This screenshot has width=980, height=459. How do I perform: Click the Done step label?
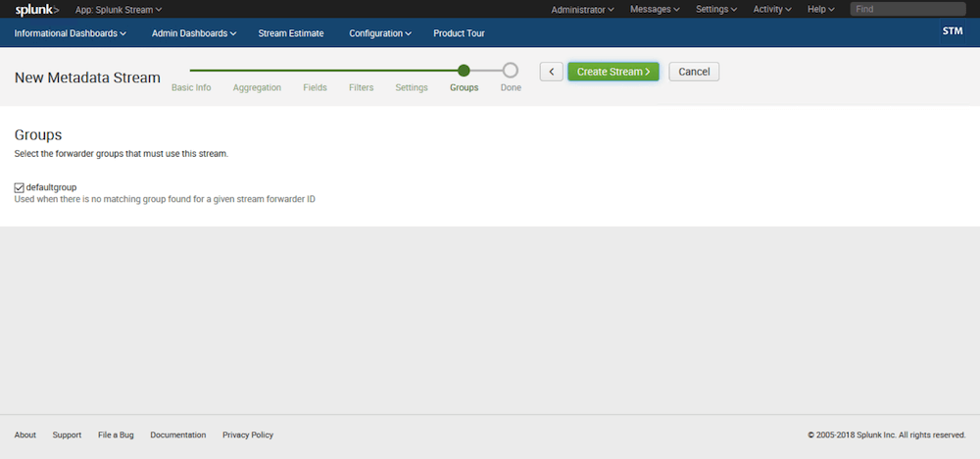(511, 87)
